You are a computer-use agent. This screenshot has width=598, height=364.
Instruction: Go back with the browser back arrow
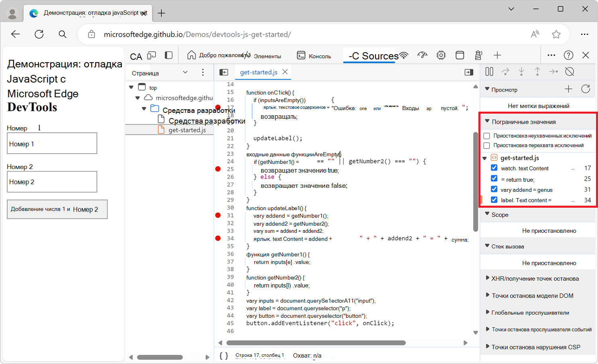tap(16, 34)
